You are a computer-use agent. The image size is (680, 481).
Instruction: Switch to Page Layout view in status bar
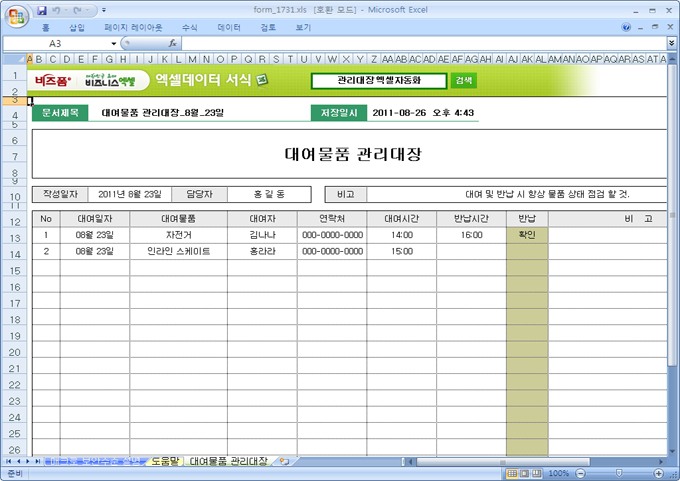(524, 473)
